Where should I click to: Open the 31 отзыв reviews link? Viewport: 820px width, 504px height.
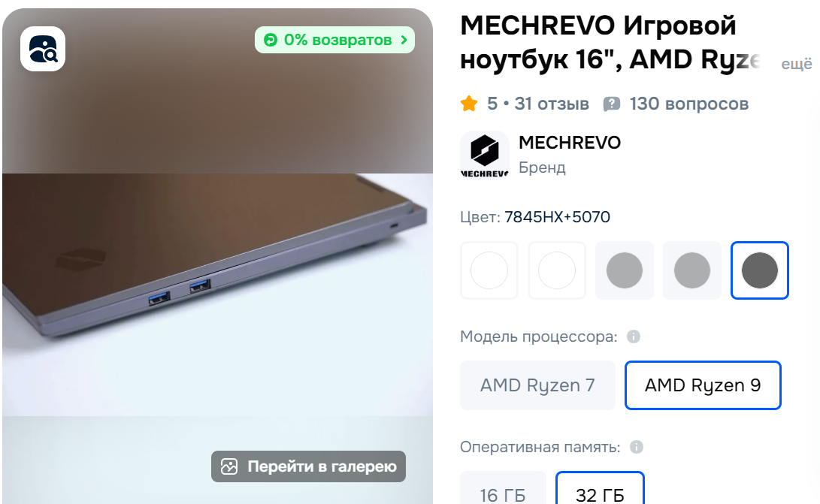click(552, 104)
